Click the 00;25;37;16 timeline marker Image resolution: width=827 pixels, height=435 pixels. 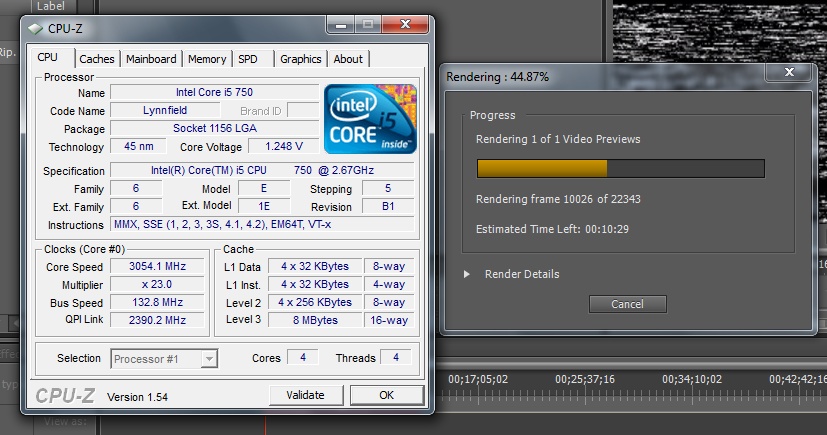587,379
